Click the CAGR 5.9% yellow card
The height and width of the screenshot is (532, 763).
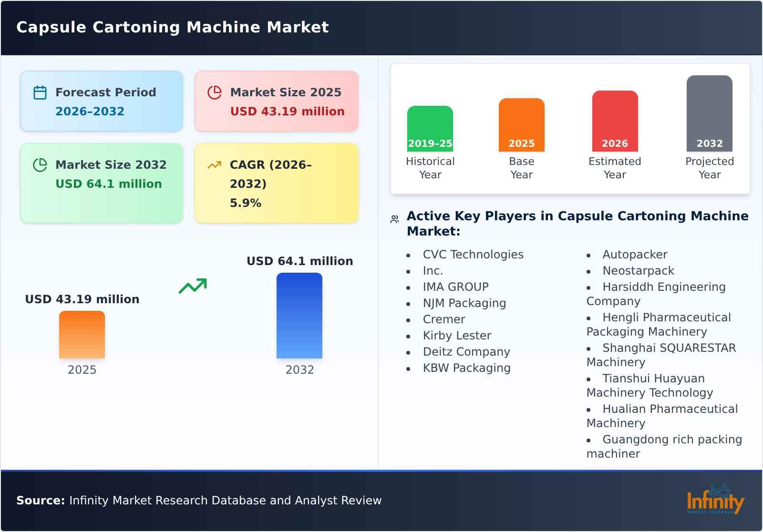coord(276,183)
